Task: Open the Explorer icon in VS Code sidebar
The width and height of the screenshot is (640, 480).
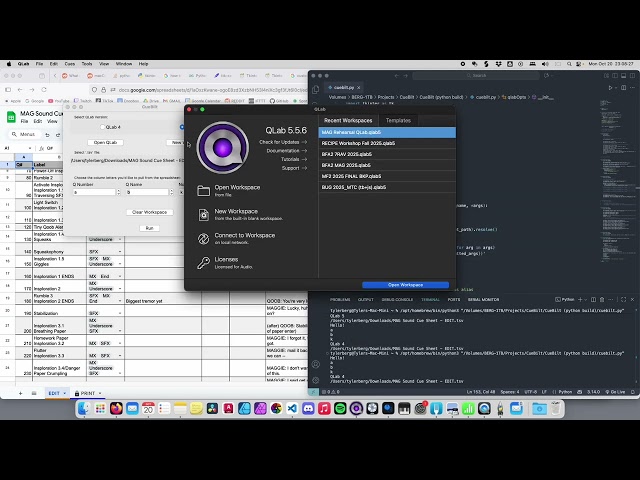Action: 316,89
